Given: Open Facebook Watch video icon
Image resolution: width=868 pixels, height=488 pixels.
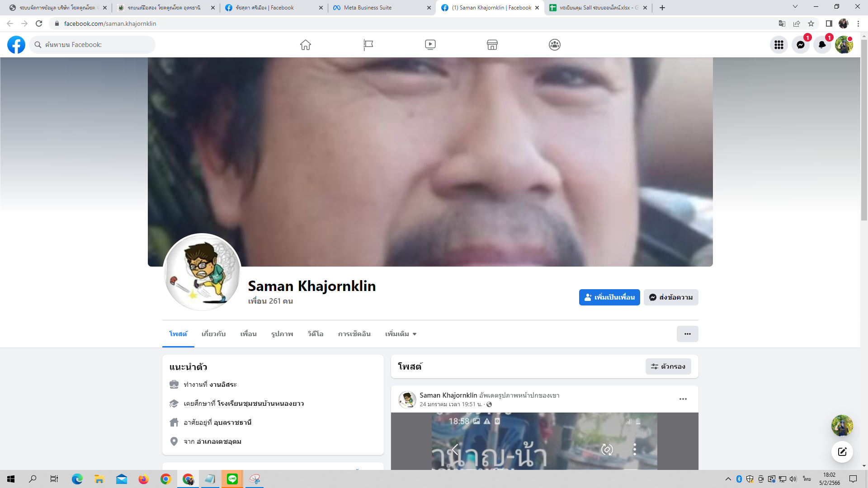Looking at the screenshot, I should tap(430, 45).
